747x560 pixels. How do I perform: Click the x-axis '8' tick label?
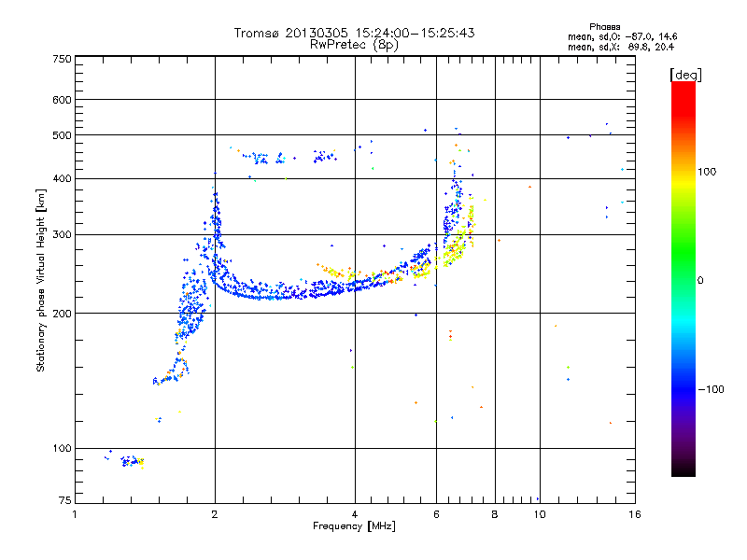tap(495, 514)
